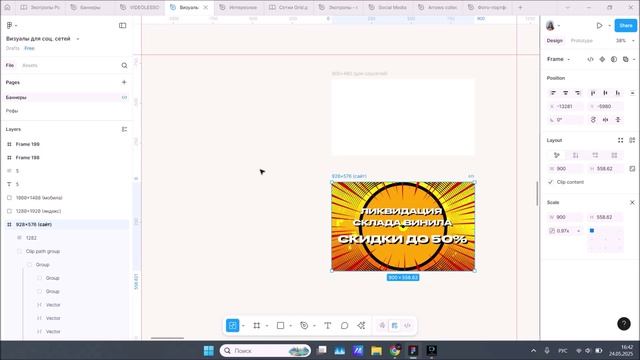
Task: Select the Frame tool in bottom toolbar
Action: pos(257,325)
